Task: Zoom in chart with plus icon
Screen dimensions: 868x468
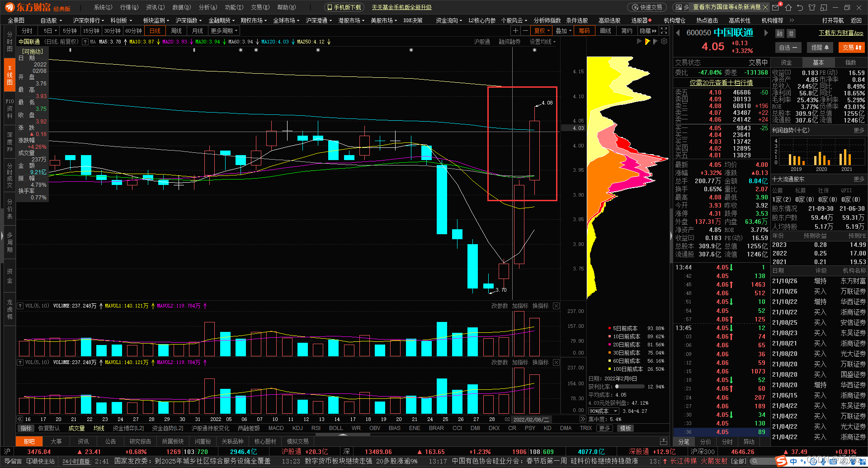Action: tap(515, 31)
